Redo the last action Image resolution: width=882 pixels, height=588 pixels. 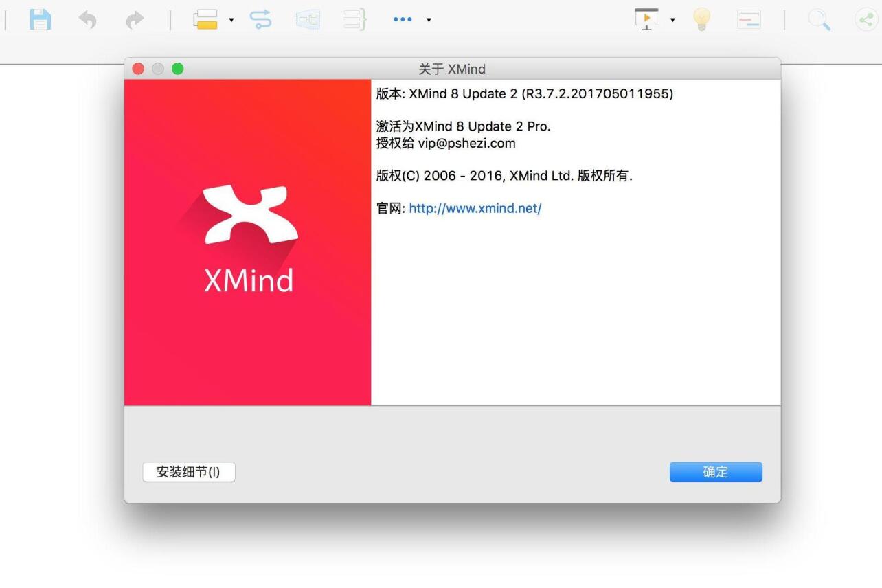133,19
